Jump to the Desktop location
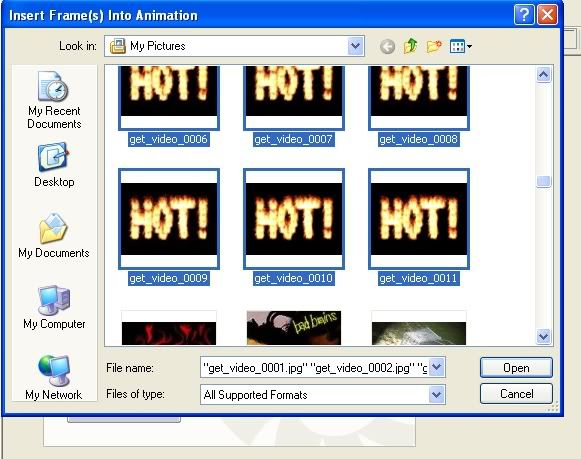The height and width of the screenshot is (459, 581). click(x=54, y=165)
